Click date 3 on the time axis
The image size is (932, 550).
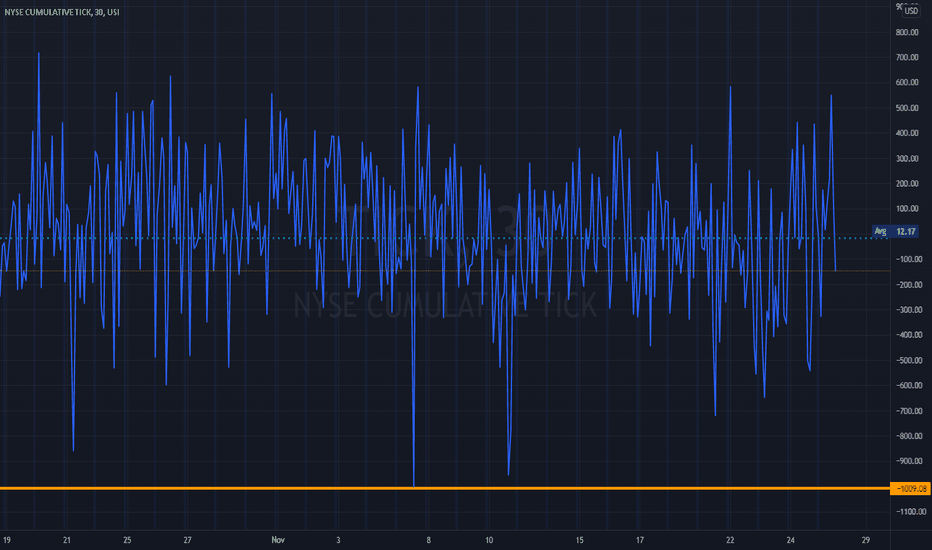pos(338,540)
